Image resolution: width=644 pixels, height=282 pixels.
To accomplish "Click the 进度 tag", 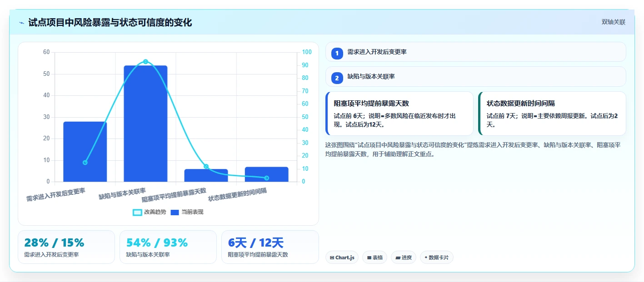I will point(404,257).
